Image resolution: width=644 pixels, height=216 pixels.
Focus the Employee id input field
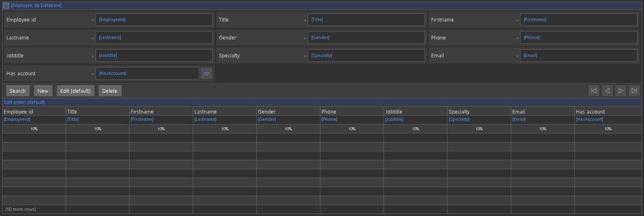pyautogui.click(x=154, y=20)
